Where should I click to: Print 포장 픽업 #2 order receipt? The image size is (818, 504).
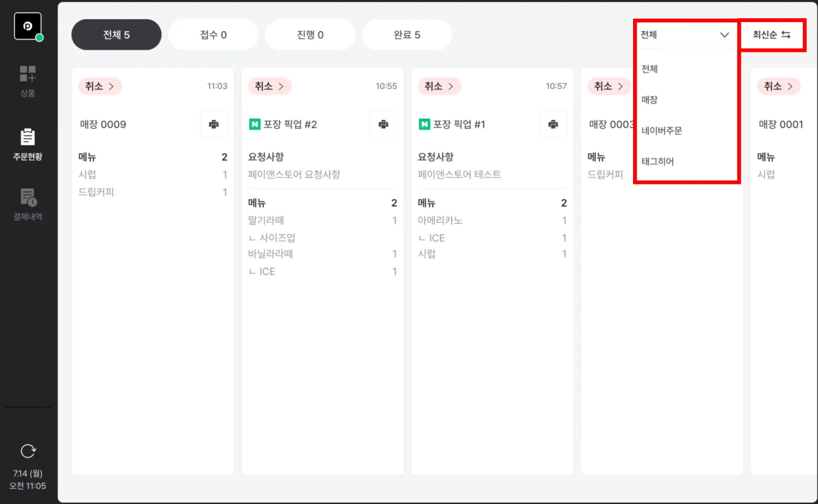(383, 124)
